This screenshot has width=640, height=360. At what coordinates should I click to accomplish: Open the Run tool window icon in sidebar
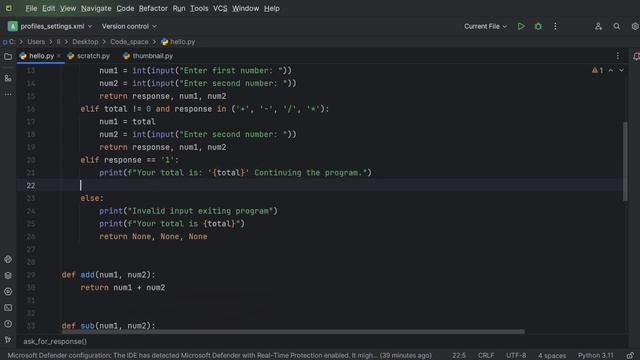(x=8, y=291)
